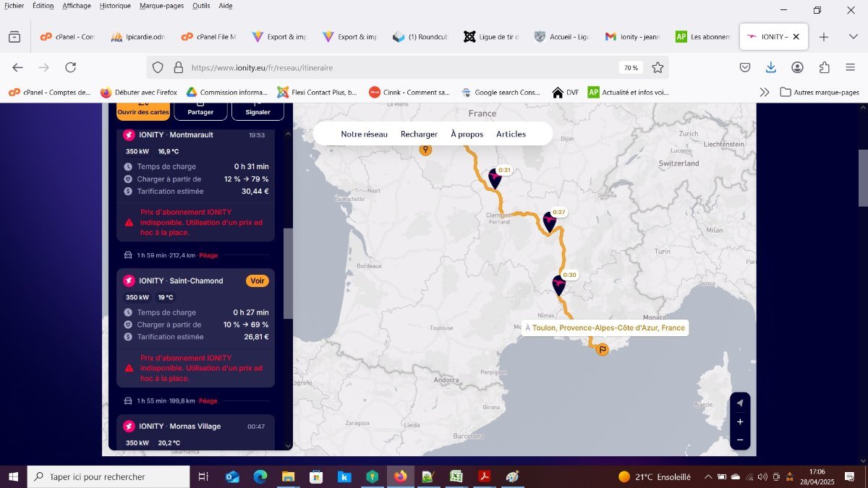This screenshot has height=488, width=868.
Task: Click the itinerary panel scrollbar thumb
Action: point(288,273)
